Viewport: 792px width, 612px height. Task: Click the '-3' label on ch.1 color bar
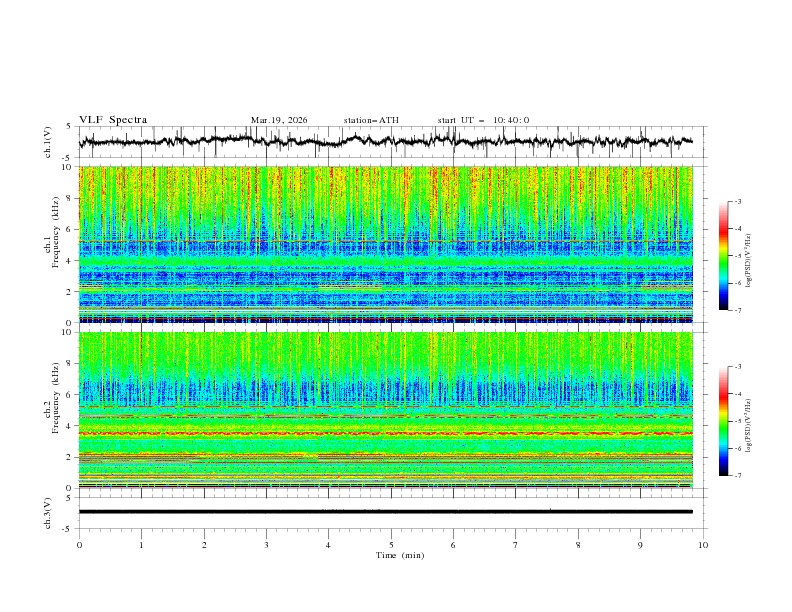[738, 201]
